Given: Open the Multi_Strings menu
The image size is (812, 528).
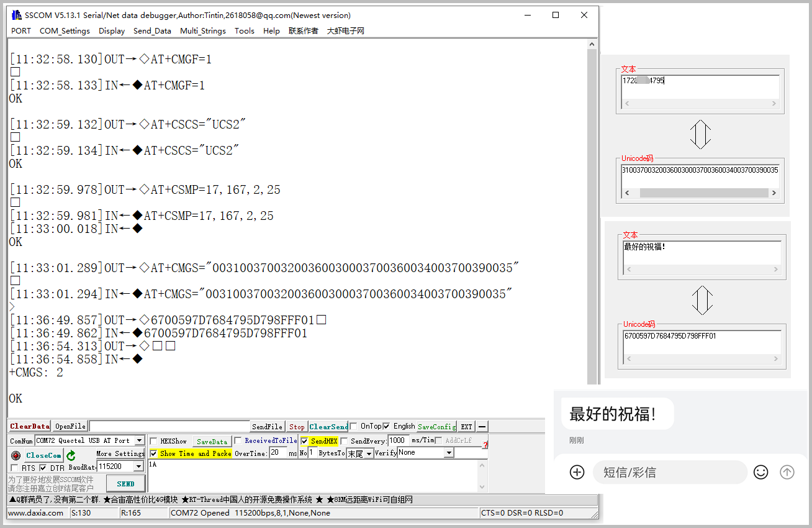Looking at the screenshot, I should tap(202, 31).
